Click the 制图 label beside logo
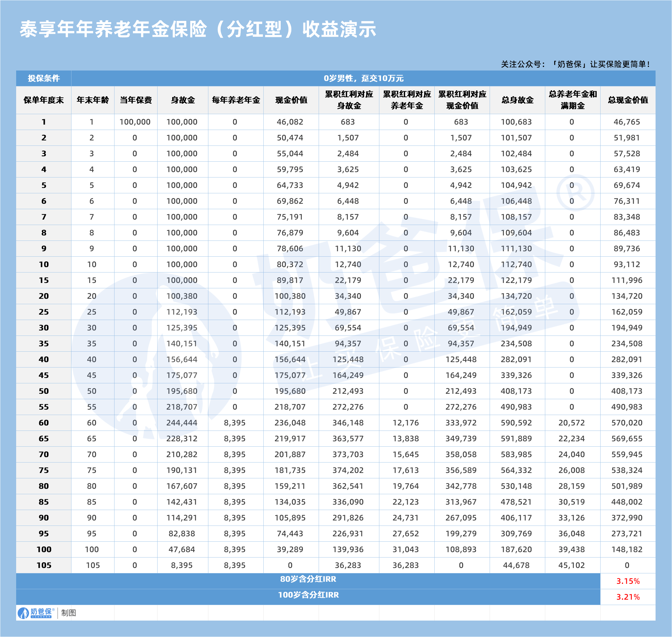Viewport: 672px width, 637px height. point(69,613)
